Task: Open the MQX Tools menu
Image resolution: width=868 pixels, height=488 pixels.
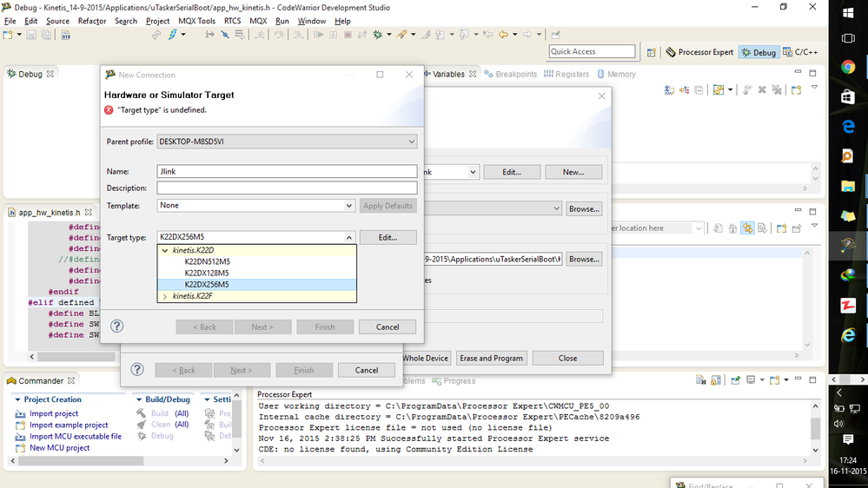Action: (x=196, y=21)
